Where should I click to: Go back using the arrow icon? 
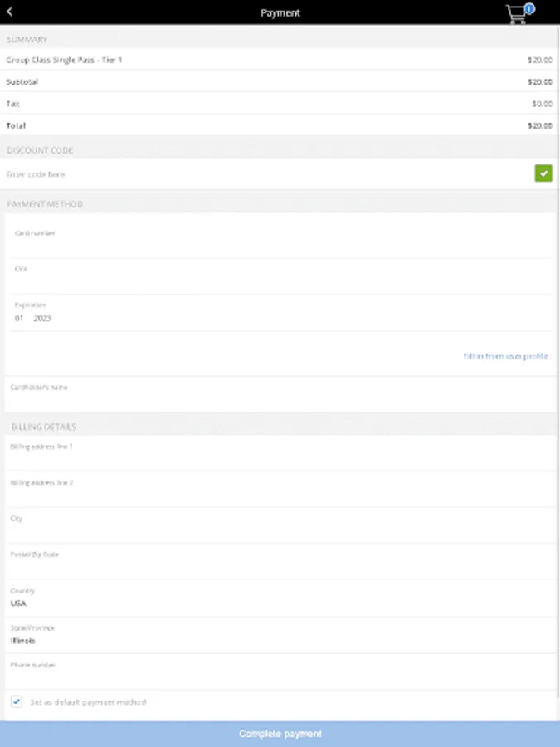(9, 12)
